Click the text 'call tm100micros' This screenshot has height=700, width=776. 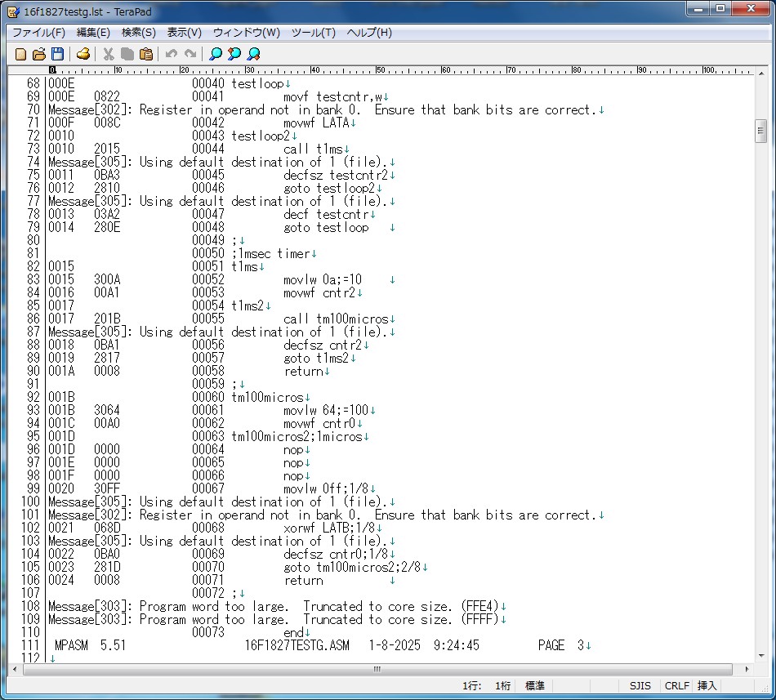[336, 319]
